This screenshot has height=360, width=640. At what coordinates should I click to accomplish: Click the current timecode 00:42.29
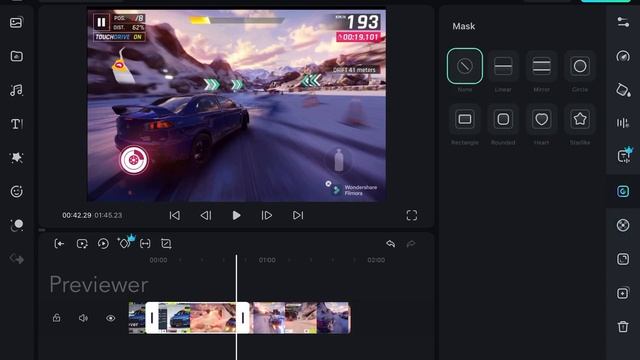(x=77, y=215)
